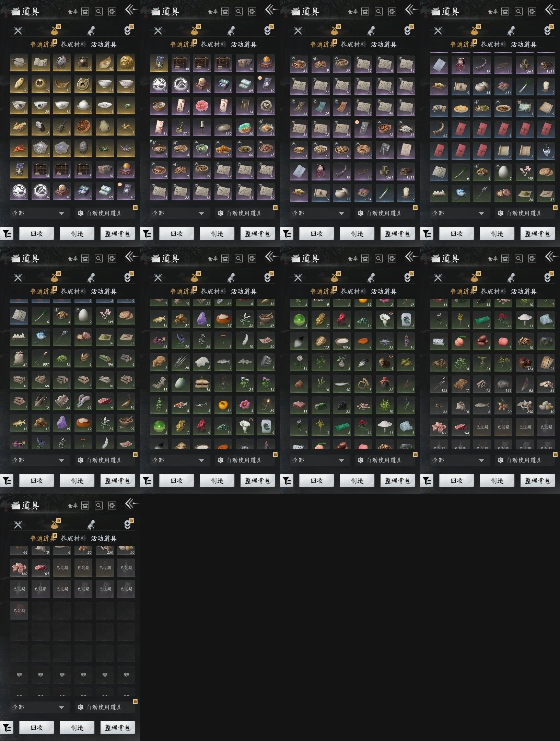The width and height of the screenshot is (560, 741).
Task: Click the gear settings icon in empty-slots panel
Action: pyautogui.click(x=112, y=505)
